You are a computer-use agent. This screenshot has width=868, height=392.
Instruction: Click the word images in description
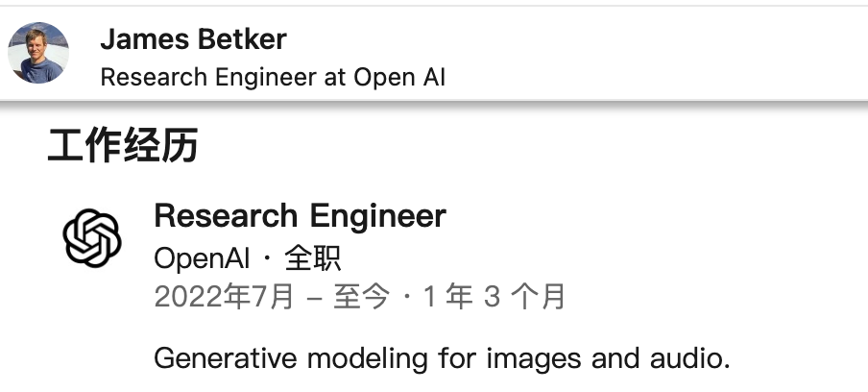coord(534,360)
